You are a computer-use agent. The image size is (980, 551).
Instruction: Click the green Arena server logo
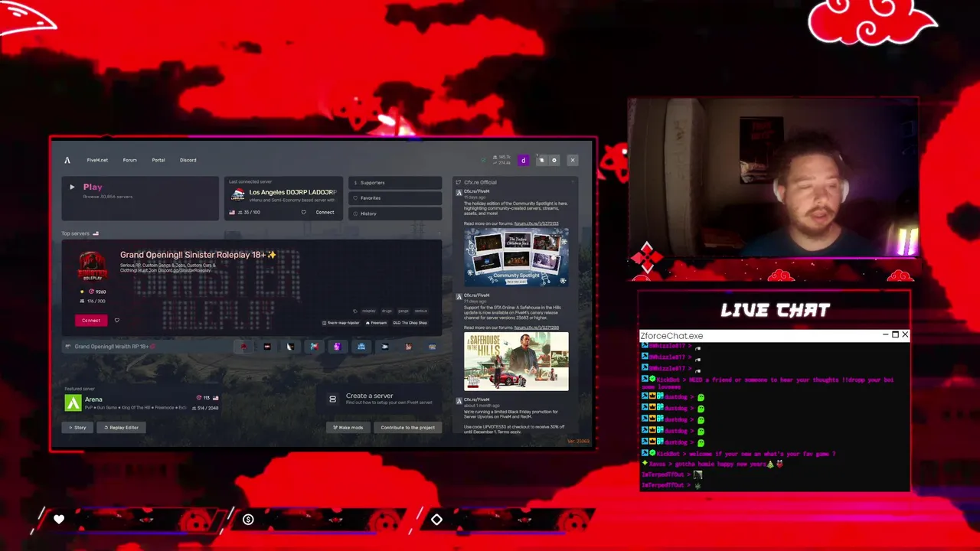pos(73,403)
